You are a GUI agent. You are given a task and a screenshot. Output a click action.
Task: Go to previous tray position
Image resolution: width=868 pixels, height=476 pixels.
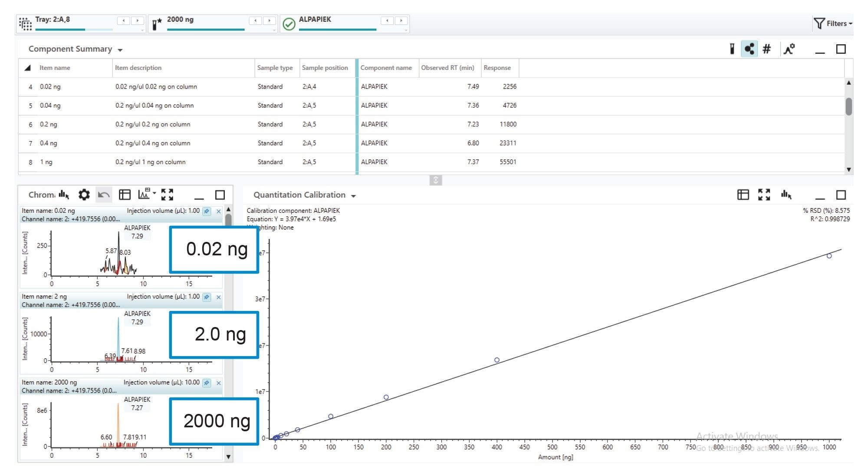(x=124, y=20)
